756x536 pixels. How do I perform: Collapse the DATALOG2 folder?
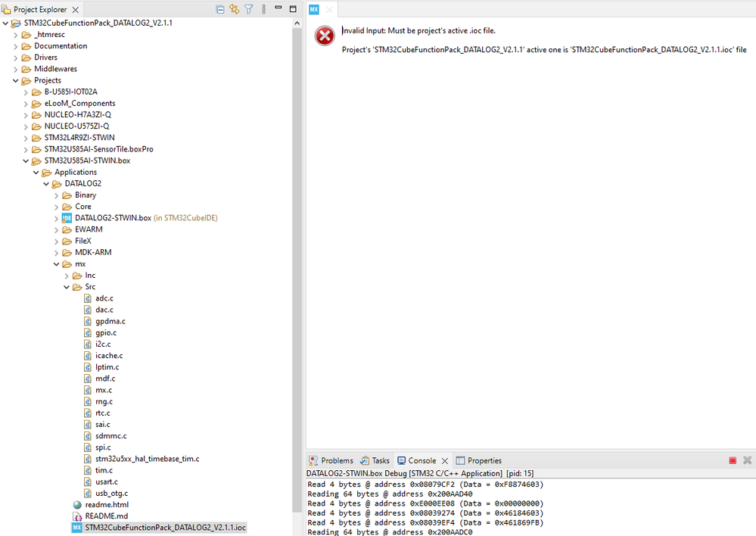(46, 184)
